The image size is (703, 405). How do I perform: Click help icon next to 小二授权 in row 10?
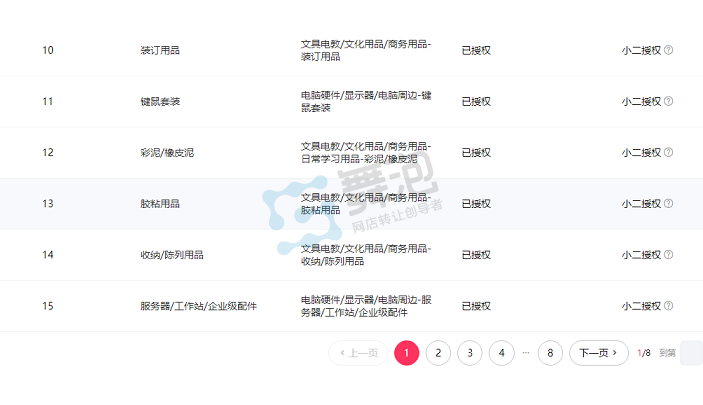tap(668, 50)
